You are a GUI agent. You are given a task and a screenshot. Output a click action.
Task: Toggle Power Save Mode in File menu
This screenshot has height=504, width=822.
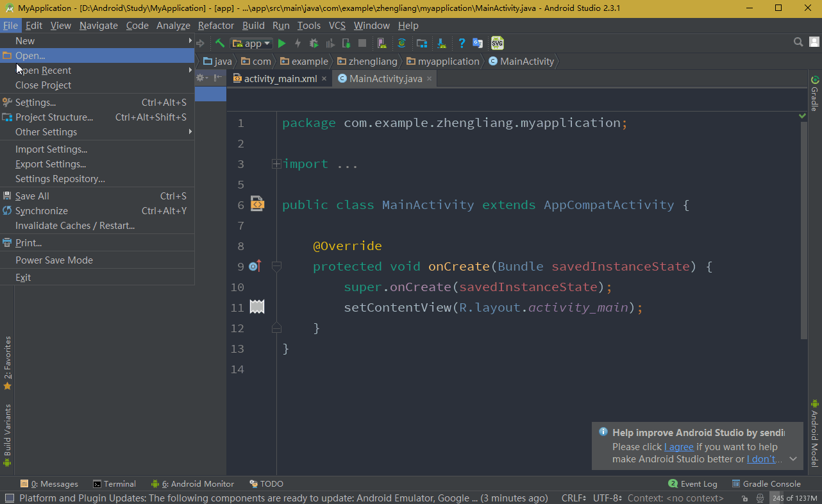[97, 260]
